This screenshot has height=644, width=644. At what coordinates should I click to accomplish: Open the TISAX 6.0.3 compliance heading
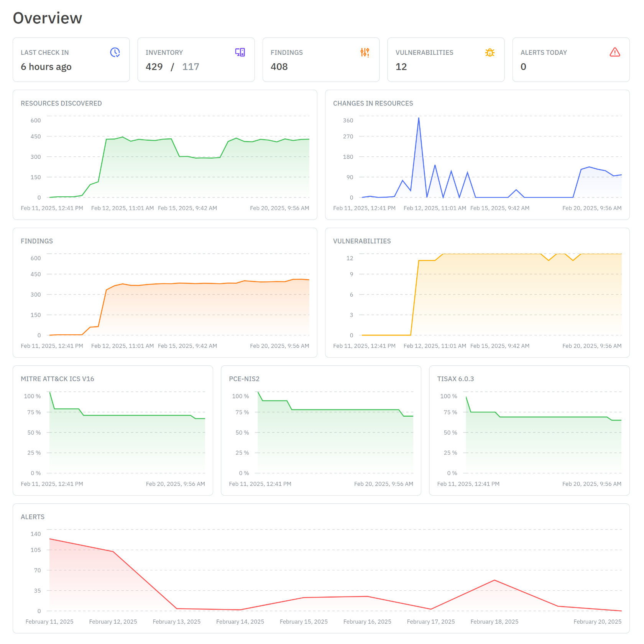click(455, 379)
